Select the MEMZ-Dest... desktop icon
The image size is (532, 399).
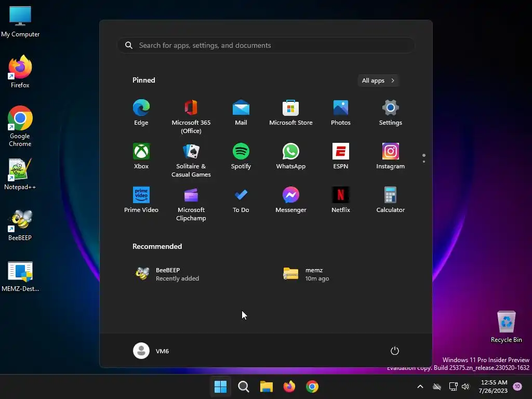pos(20,276)
